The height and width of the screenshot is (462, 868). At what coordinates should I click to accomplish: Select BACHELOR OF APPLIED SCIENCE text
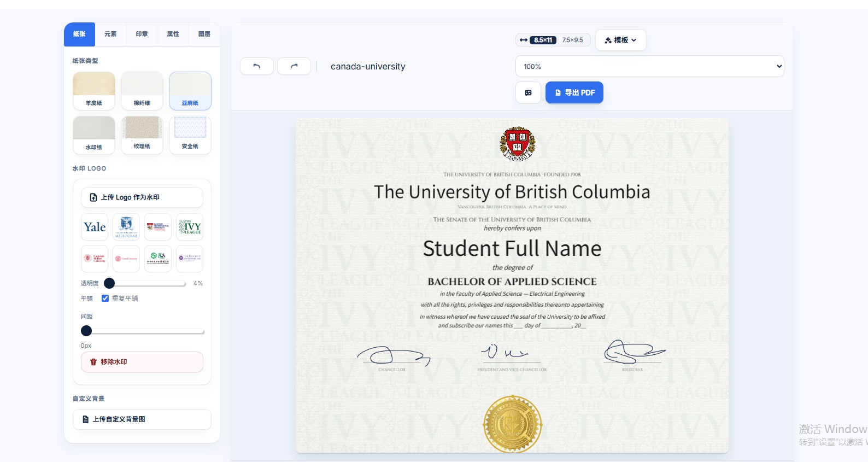pos(512,282)
